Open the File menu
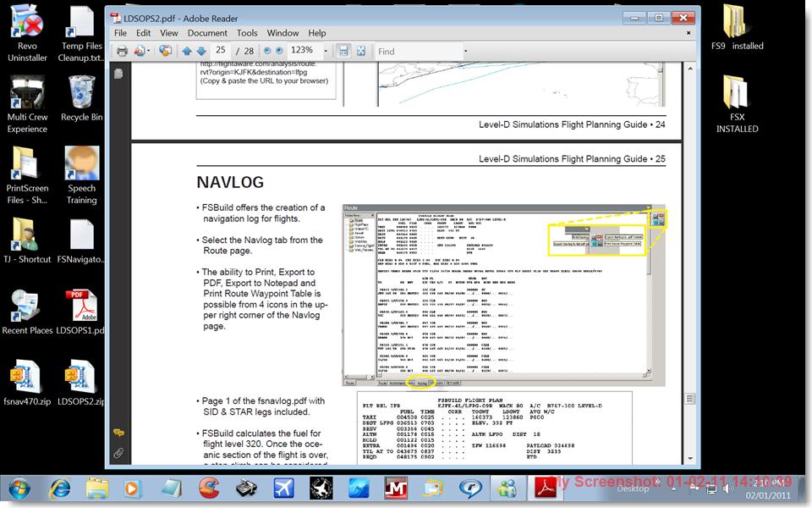This screenshot has width=812, height=508. pyautogui.click(x=120, y=33)
